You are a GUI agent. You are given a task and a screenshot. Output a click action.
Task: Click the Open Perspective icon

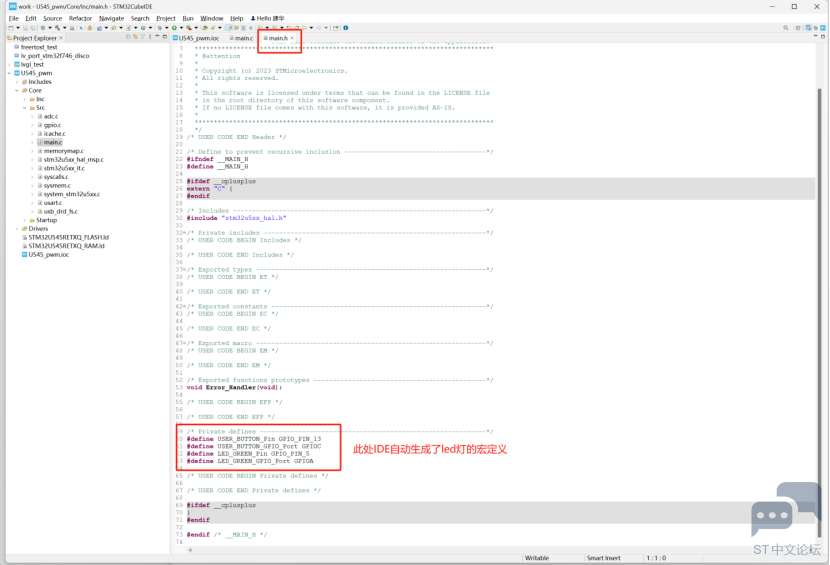(x=798, y=28)
